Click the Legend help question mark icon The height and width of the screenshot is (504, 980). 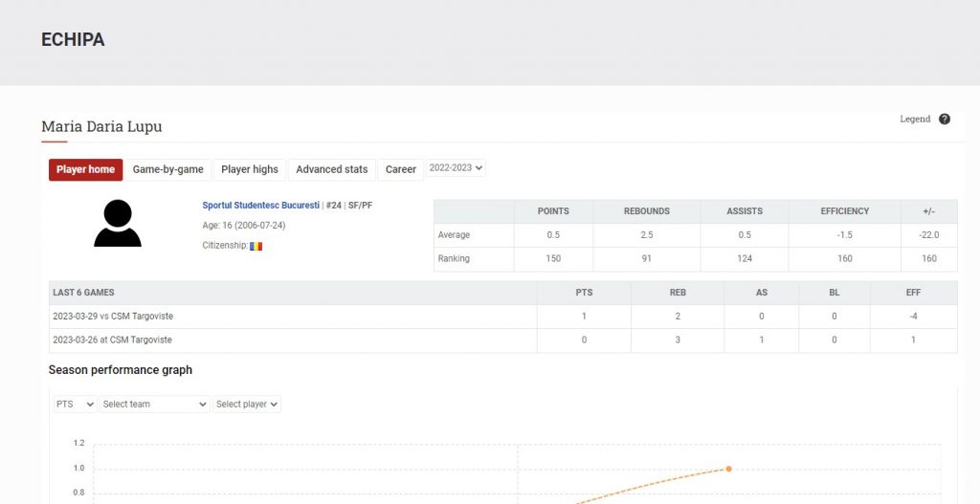pos(945,120)
